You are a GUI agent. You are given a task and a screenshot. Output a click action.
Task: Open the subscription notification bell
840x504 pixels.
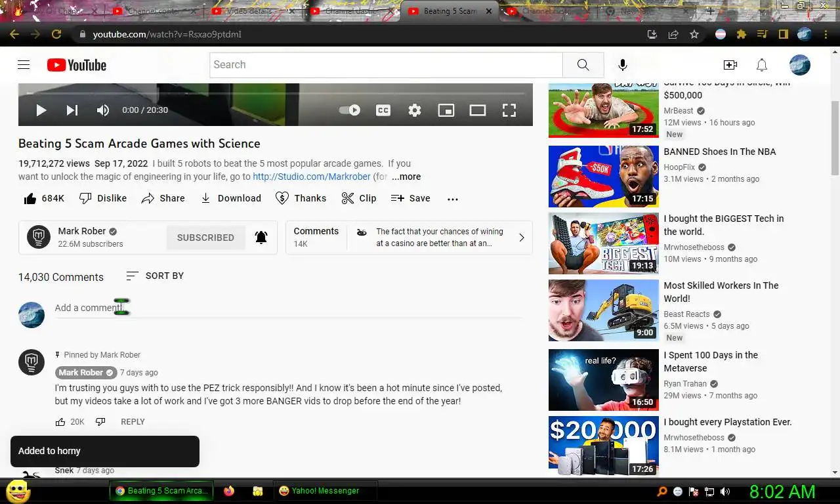click(261, 238)
